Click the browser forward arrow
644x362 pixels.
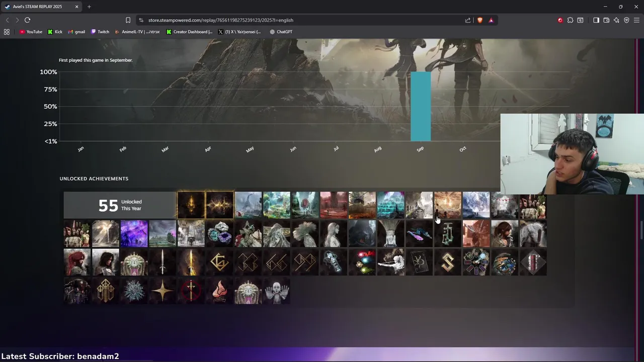pyautogui.click(x=17, y=20)
